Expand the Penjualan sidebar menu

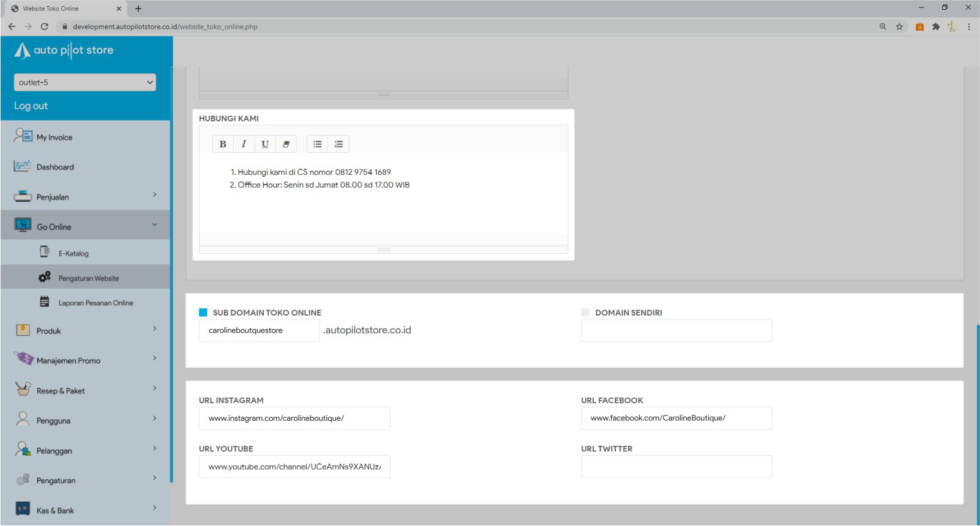tap(85, 197)
